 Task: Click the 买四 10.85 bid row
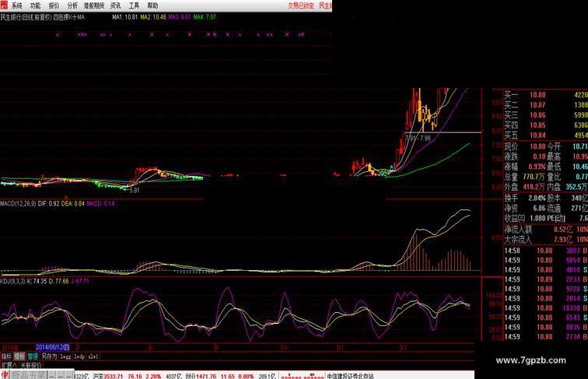(x=546, y=125)
